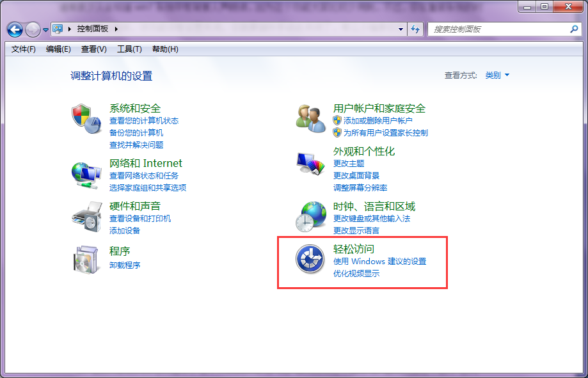Click the 为所有用户设置家长控制 link

point(386,133)
